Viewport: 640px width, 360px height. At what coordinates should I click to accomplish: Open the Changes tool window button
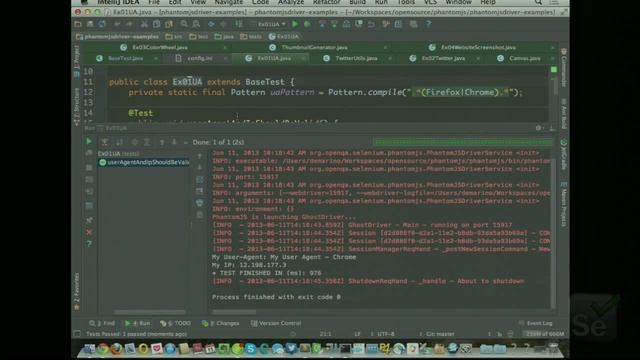[220, 323]
